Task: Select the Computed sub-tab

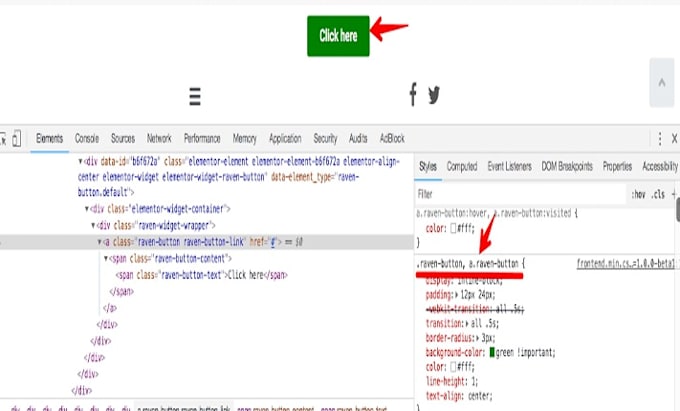Action: (x=462, y=166)
